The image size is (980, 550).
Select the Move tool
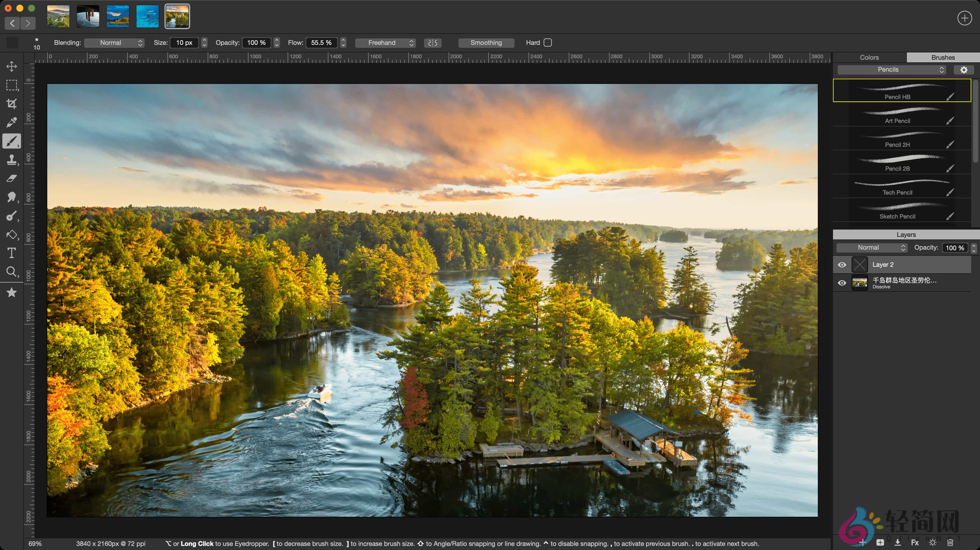[x=11, y=66]
